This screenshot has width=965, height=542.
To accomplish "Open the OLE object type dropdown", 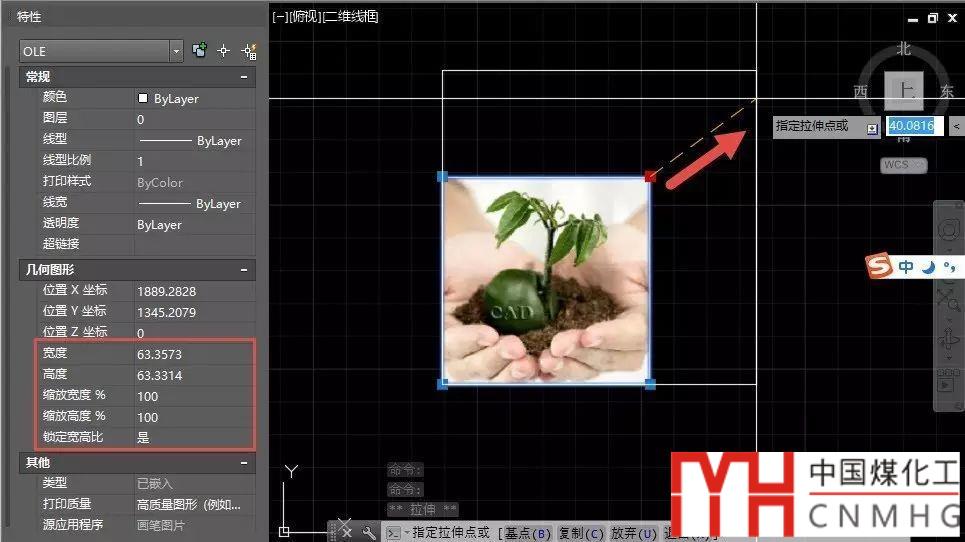I will pos(176,51).
